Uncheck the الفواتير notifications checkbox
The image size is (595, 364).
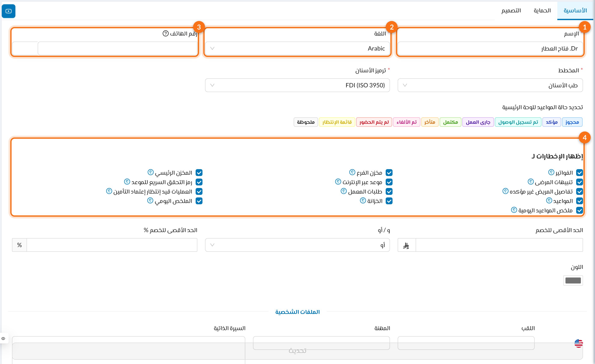580,173
